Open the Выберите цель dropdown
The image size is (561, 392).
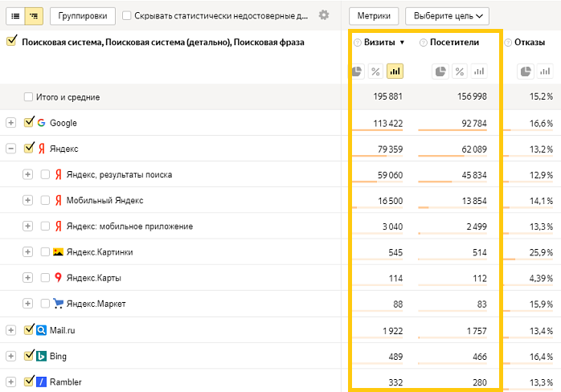click(x=447, y=16)
